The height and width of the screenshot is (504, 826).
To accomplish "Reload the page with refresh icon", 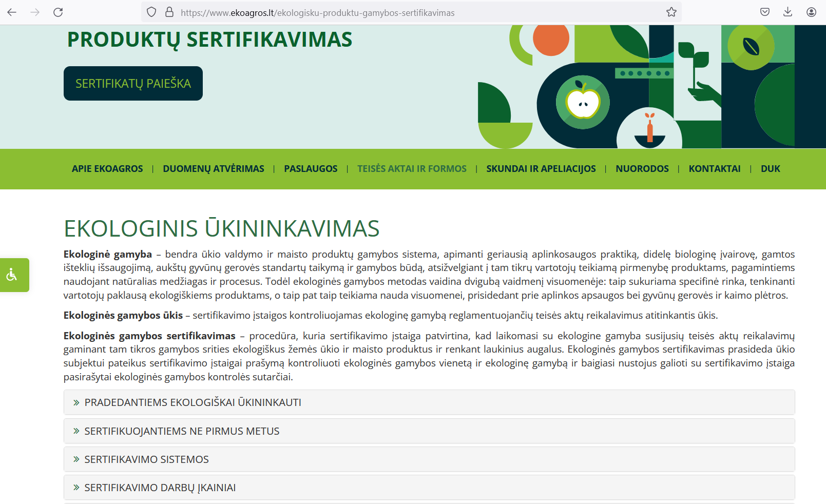I will 58,12.
